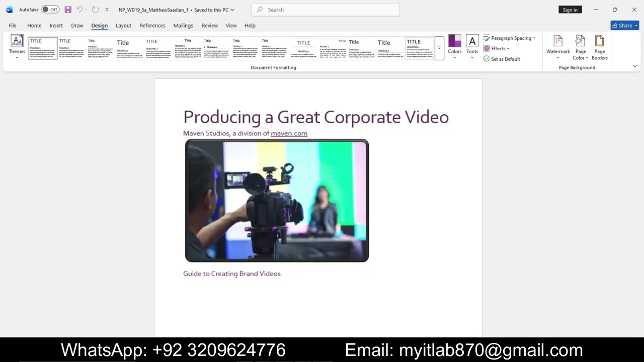Image resolution: width=644 pixels, height=362 pixels.
Task: Click the Word application icon in title bar
Action: (9, 10)
